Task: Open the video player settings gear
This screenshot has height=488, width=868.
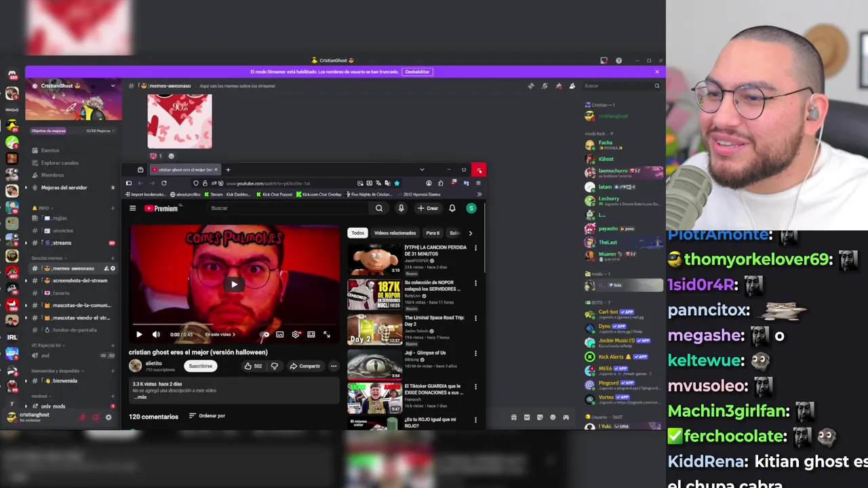Action: [296, 334]
